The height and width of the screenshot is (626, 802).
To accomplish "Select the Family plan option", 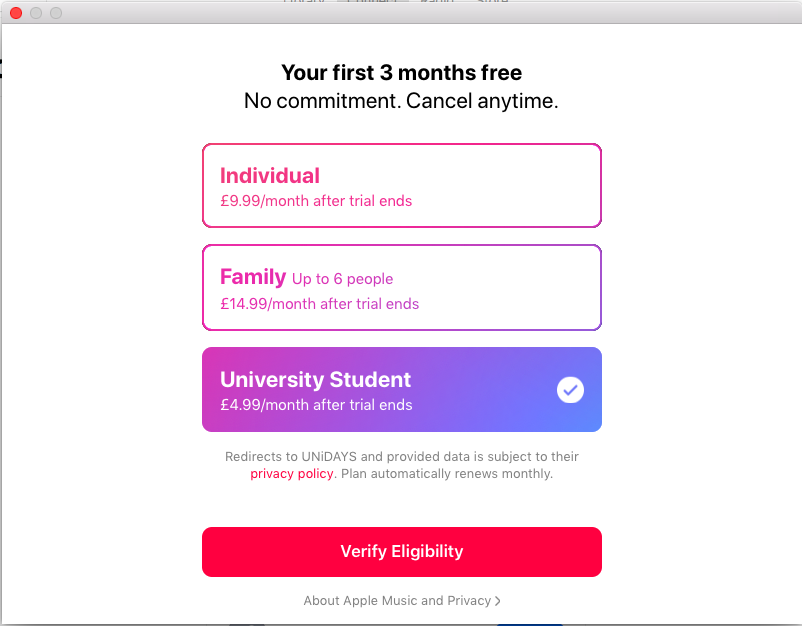I will point(402,287).
